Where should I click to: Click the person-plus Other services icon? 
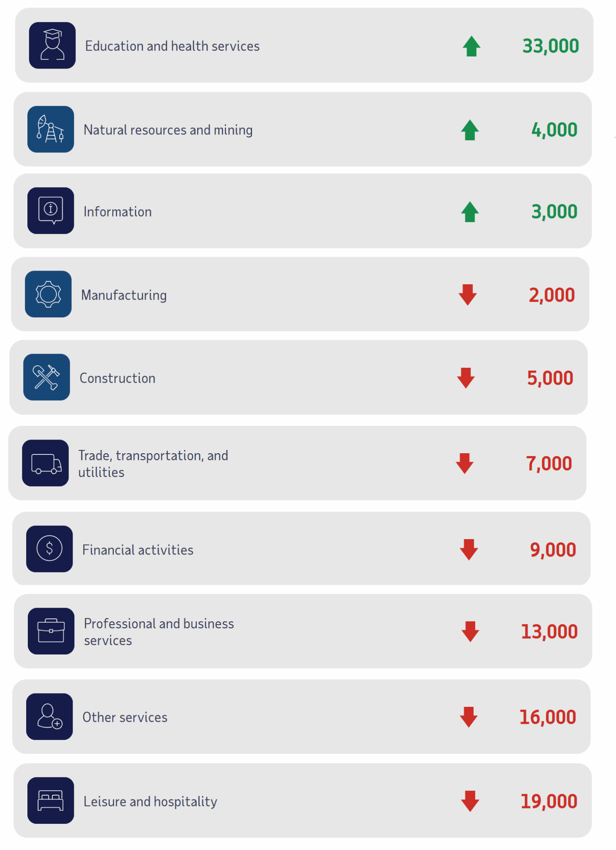tap(49, 716)
